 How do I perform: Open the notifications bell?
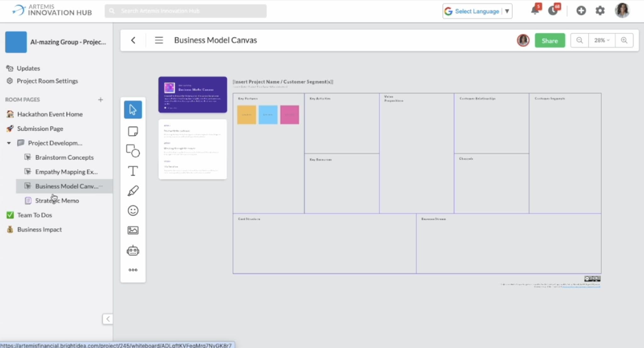pos(535,10)
